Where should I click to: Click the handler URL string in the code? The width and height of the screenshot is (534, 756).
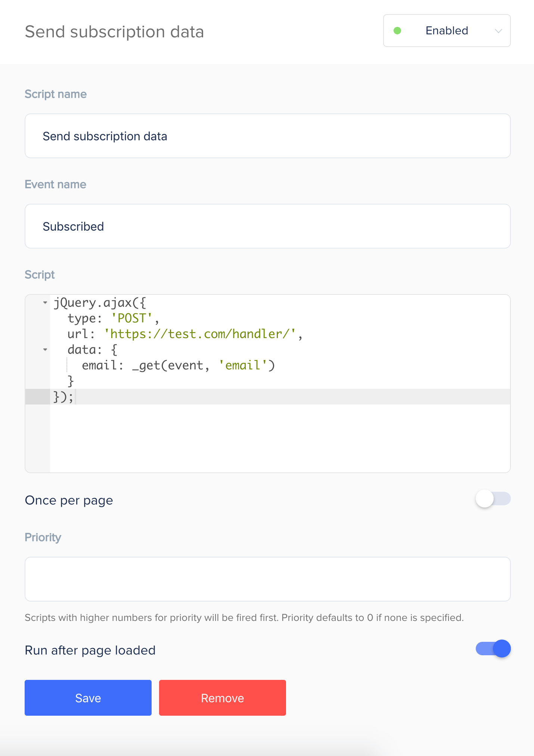coord(200,334)
